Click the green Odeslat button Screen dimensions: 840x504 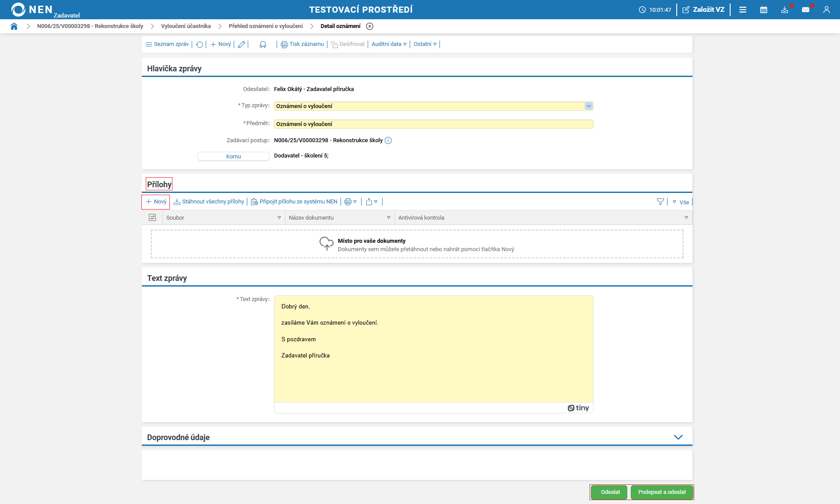click(610, 492)
